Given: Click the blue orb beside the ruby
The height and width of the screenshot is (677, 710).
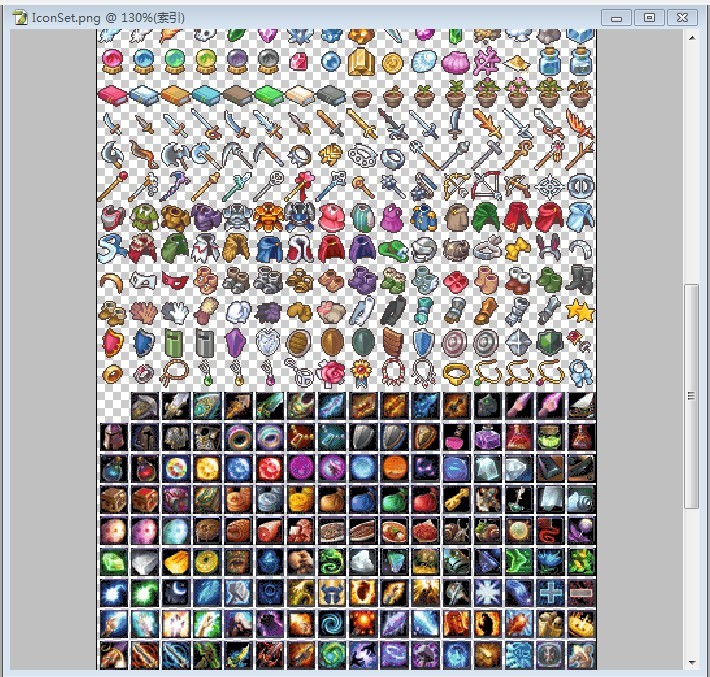Looking at the screenshot, I should pos(331,61).
